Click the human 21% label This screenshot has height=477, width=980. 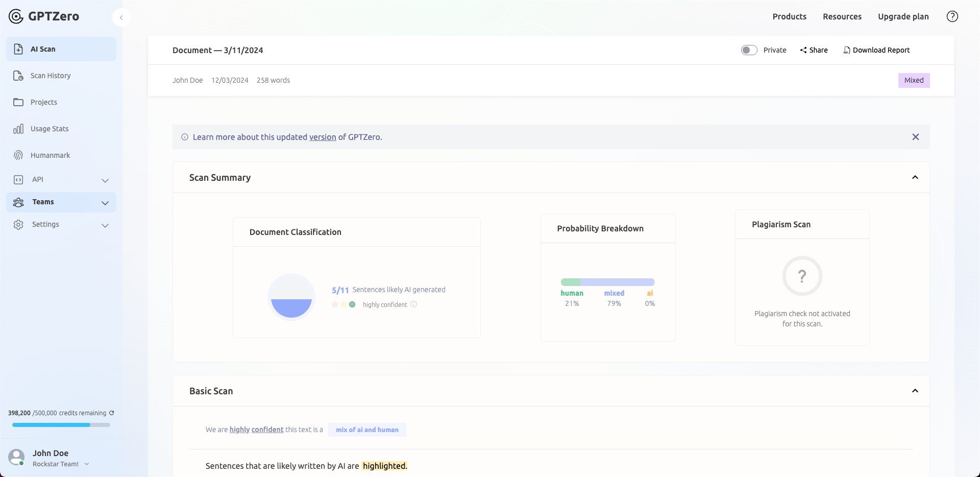[572, 298]
